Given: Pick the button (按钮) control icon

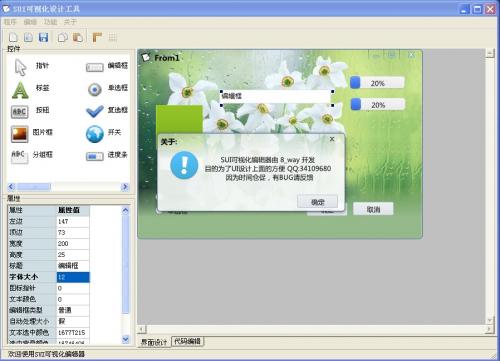Looking at the screenshot, I should click(19, 112).
